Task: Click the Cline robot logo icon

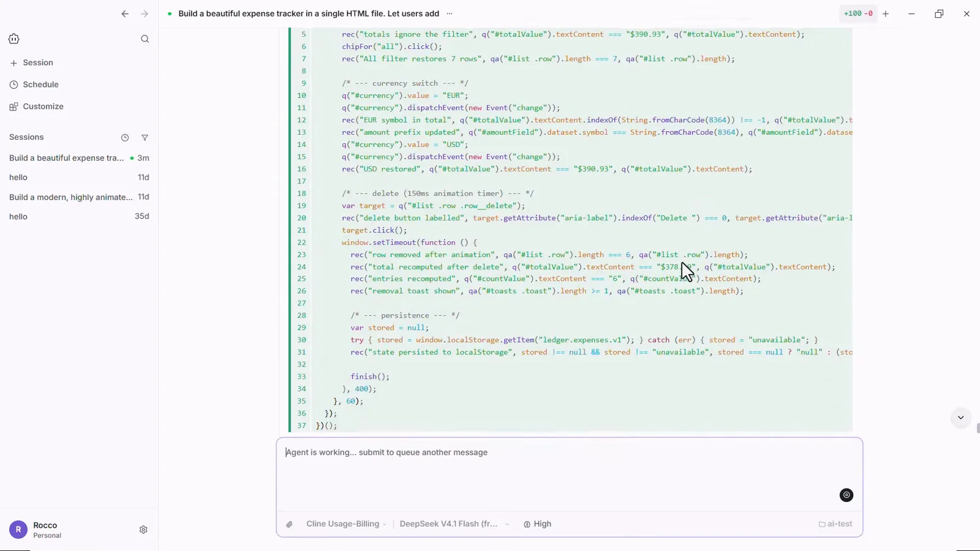Action: (14, 39)
